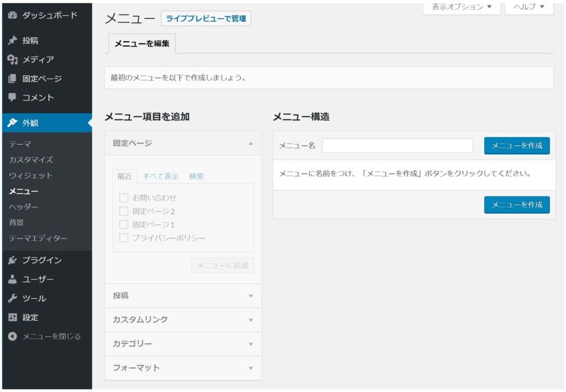Viewport: 566px width, 392px height.
Task: Click the lower メニューを作成 button
Action: tap(517, 205)
